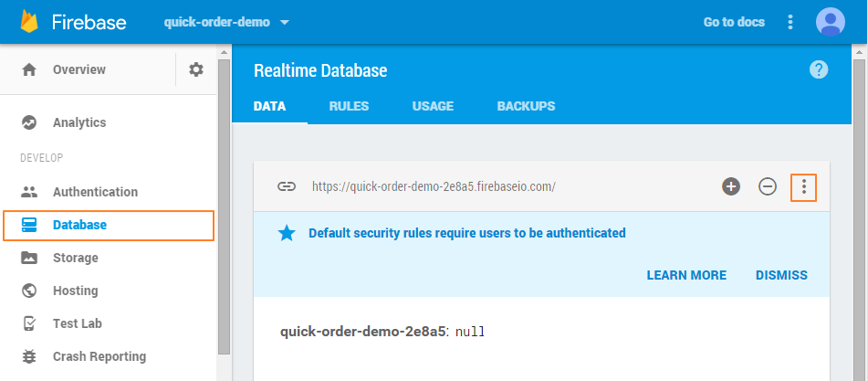Image resolution: width=868 pixels, height=381 pixels.
Task: Click the null value of root node
Action: pyautogui.click(x=470, y=333)
